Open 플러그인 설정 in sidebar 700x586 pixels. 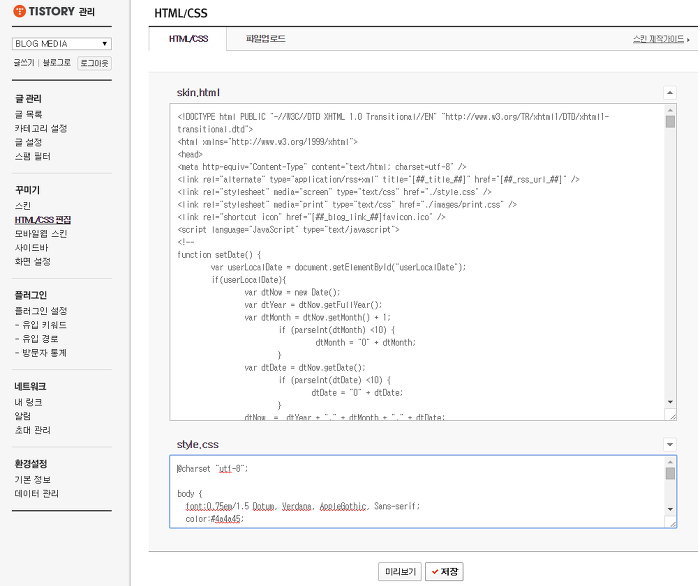(41, 311)
